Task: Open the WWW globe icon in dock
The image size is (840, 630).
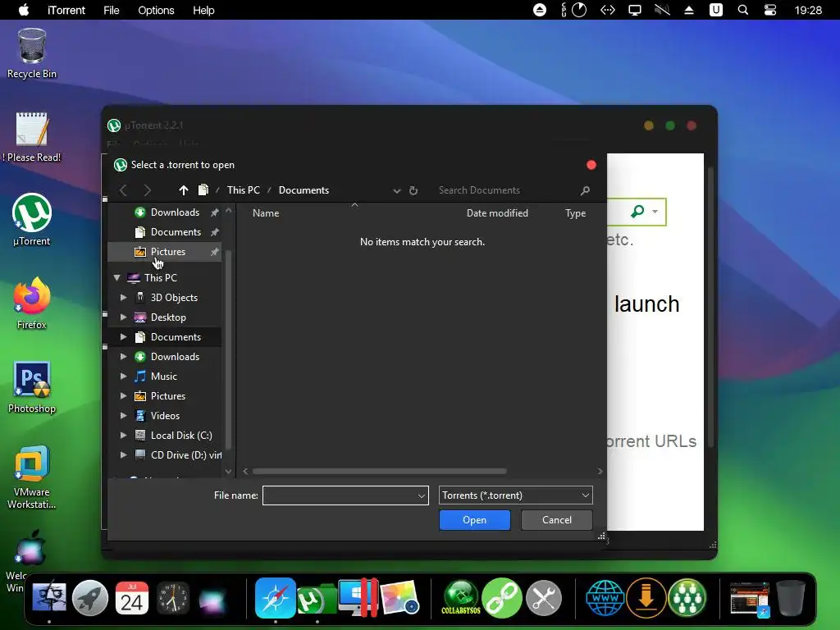Action: click(605, 597)
